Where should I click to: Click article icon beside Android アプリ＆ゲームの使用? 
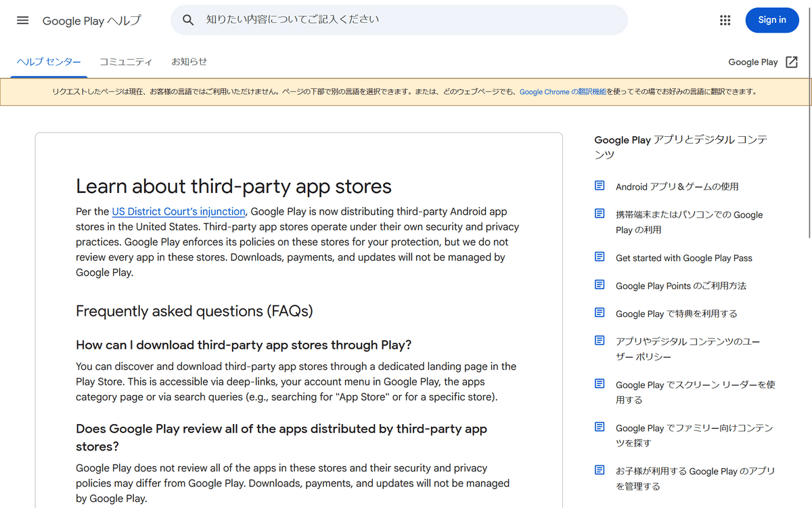[x=600, y=186]
